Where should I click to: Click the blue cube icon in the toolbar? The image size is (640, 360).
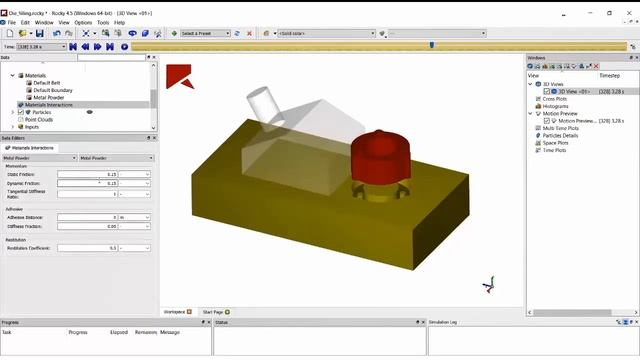[145, 33]
